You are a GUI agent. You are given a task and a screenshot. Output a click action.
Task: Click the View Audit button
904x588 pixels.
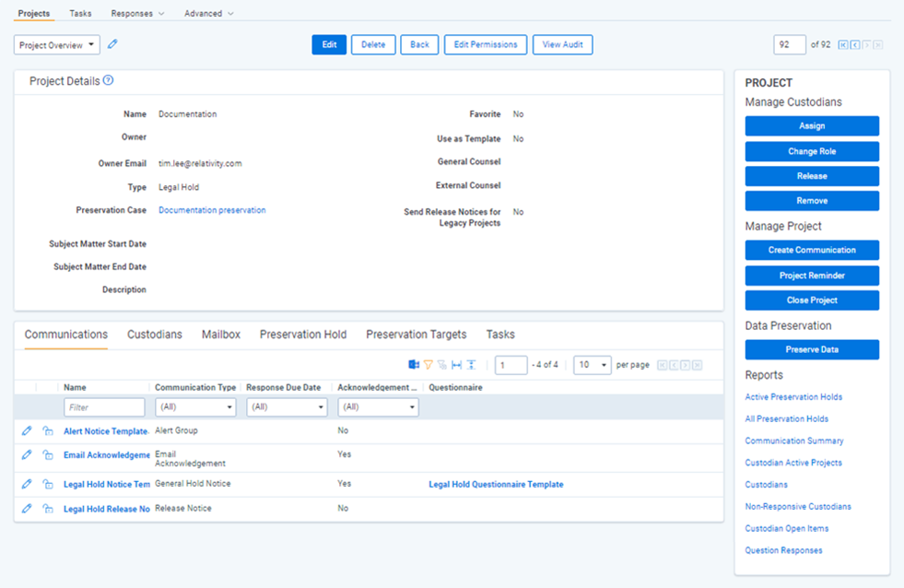pos(562,44)
